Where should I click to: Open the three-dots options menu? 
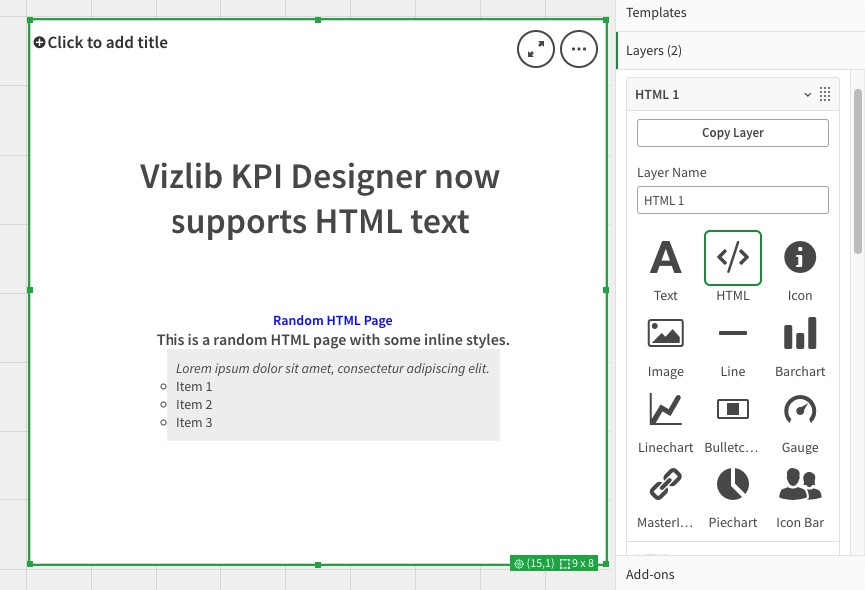click(579, 49)
